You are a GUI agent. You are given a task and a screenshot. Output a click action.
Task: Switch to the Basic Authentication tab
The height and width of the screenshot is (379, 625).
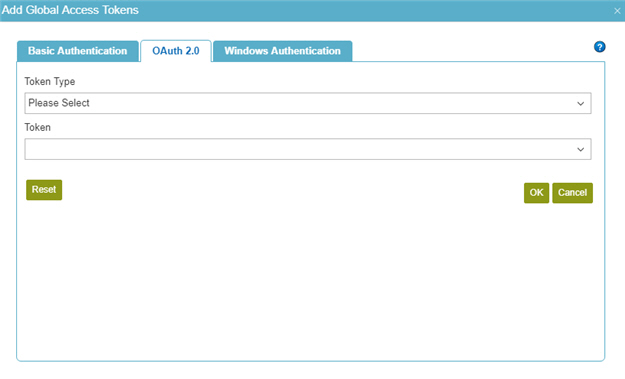tap(78, 51)
